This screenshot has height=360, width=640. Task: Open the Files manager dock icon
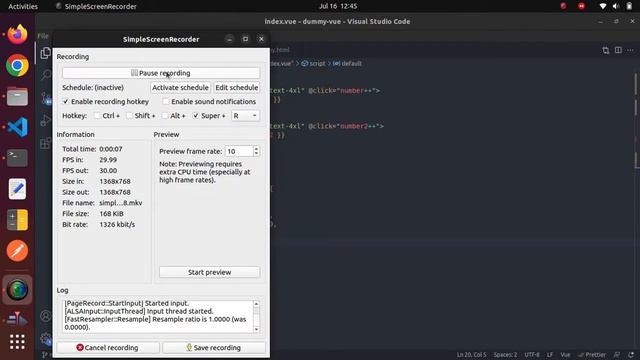(17, 96)
